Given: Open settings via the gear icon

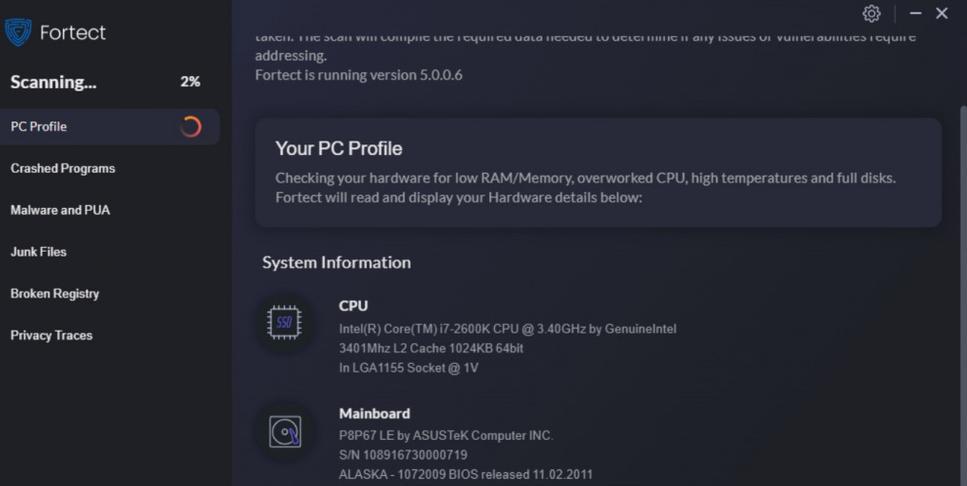Looking at the screenshot, I should point(871,14).
